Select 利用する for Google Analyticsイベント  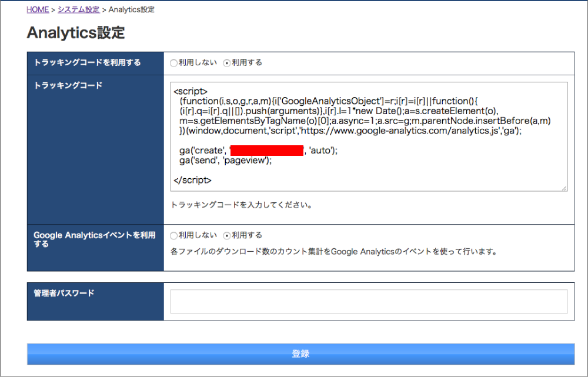(226, 236)
